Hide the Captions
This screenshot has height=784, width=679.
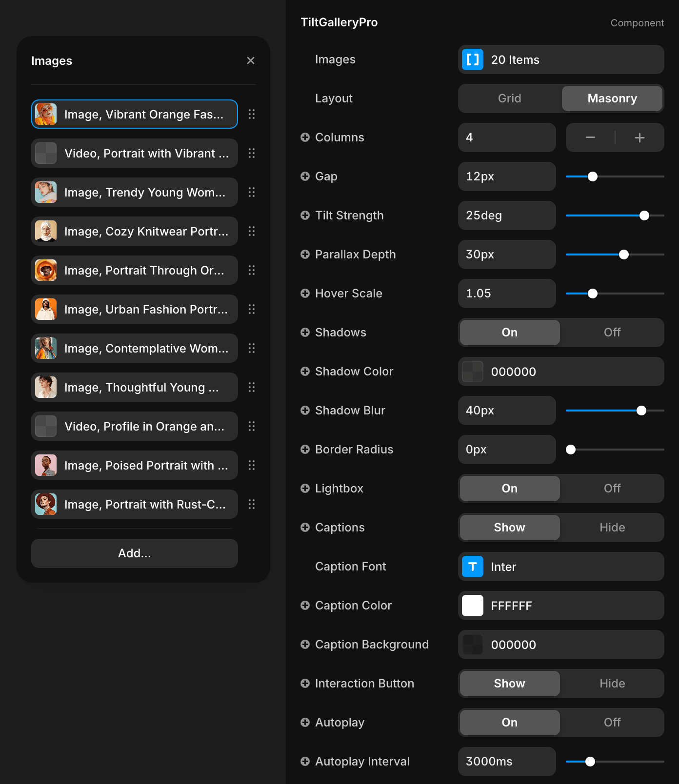tap(612, 528)
